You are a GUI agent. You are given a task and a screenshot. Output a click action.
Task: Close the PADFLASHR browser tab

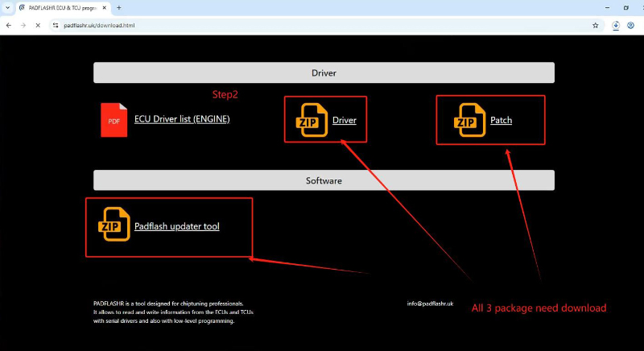point(104,7)
